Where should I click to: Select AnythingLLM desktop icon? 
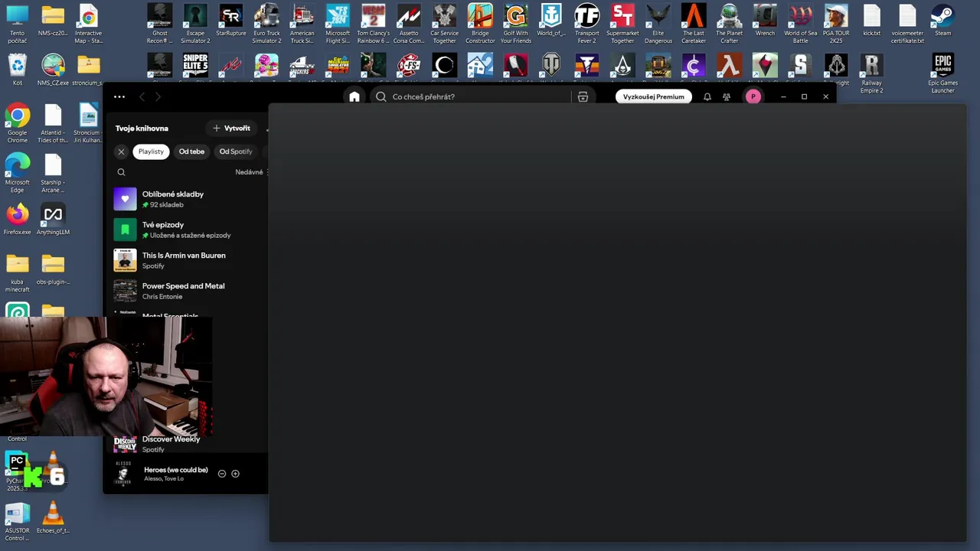(53, 219)
